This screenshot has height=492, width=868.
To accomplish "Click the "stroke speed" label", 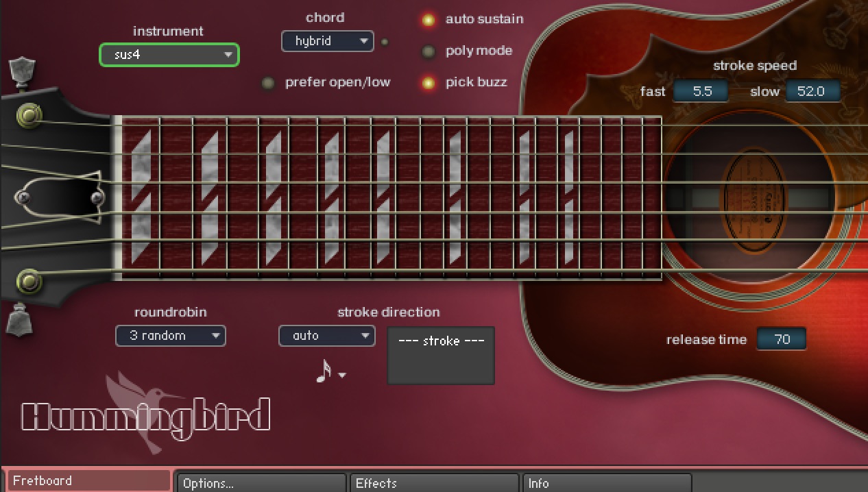I will click(754, 66).
